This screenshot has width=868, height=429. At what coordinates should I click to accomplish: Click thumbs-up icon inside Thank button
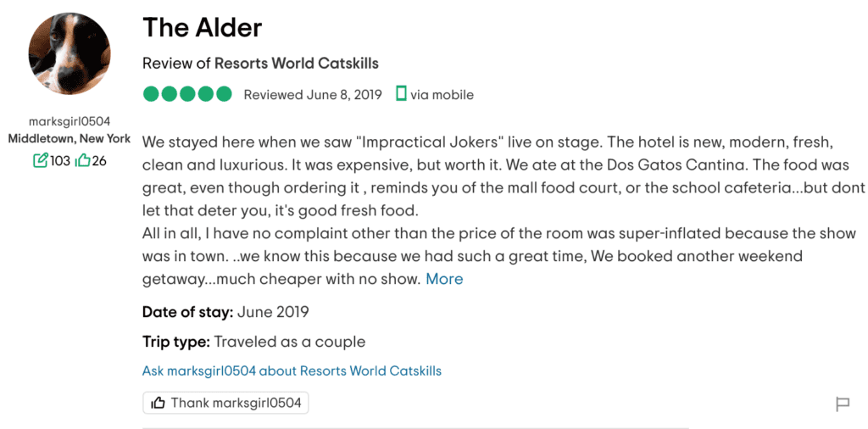coord(158,403)
